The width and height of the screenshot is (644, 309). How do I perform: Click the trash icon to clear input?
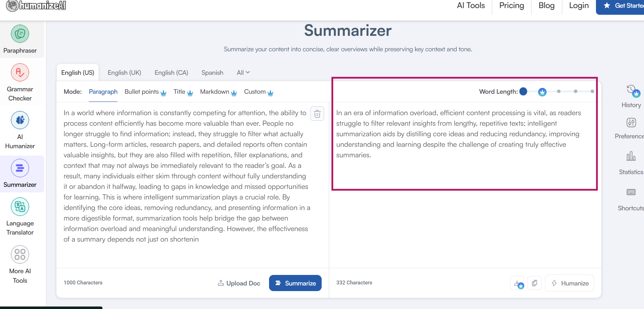coord(317,114)
